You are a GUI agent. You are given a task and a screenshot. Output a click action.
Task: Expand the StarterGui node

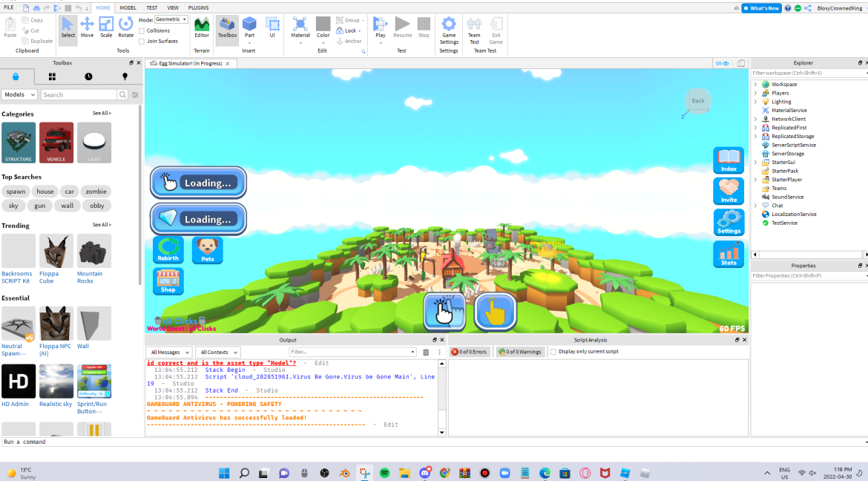pos(756,163)
